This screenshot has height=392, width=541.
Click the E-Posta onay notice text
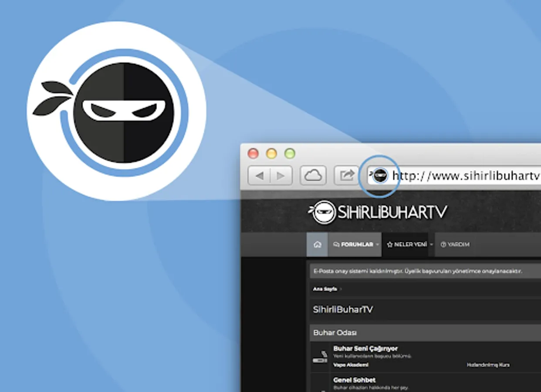417,271
